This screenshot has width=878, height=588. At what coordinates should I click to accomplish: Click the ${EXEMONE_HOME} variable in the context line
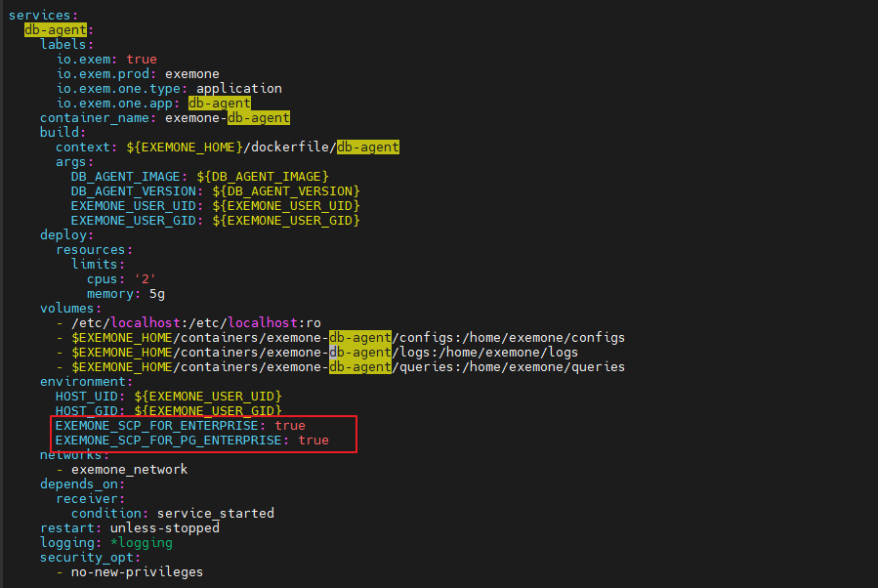(184, 147)
